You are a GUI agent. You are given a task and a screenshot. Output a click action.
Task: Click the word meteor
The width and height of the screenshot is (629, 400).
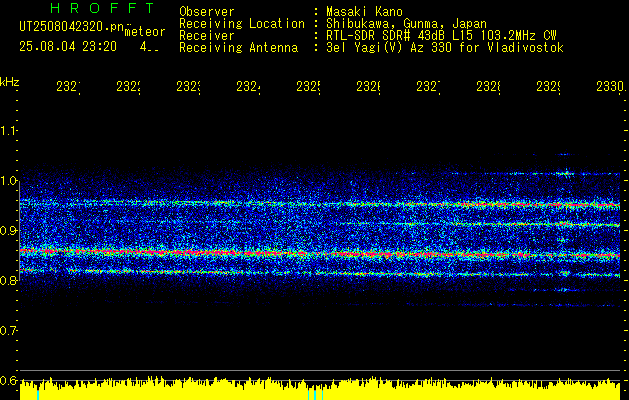[x=145, y=32]
